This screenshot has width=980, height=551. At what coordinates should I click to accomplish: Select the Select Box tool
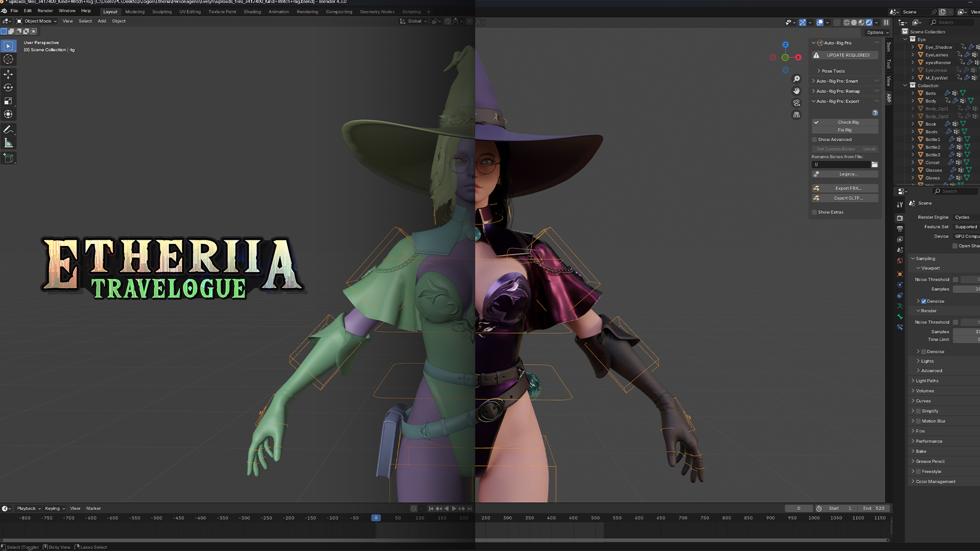click(8, 46)
